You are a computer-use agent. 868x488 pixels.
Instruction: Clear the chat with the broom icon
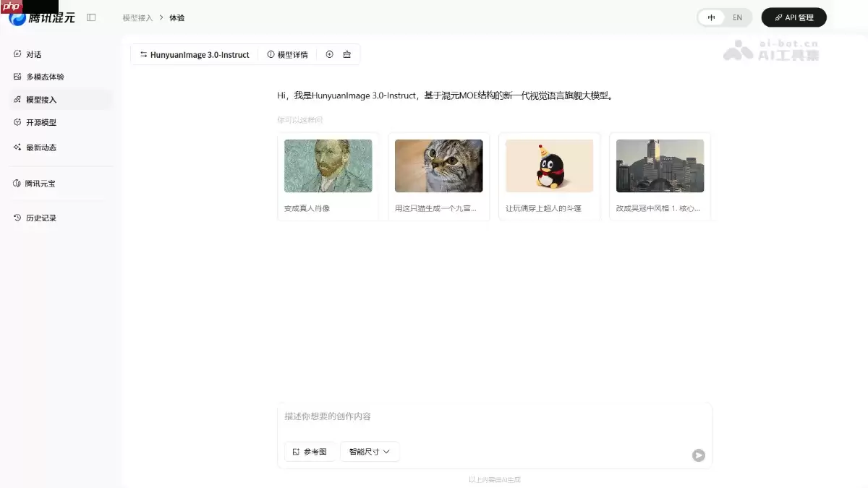click(x=346, y=54)
